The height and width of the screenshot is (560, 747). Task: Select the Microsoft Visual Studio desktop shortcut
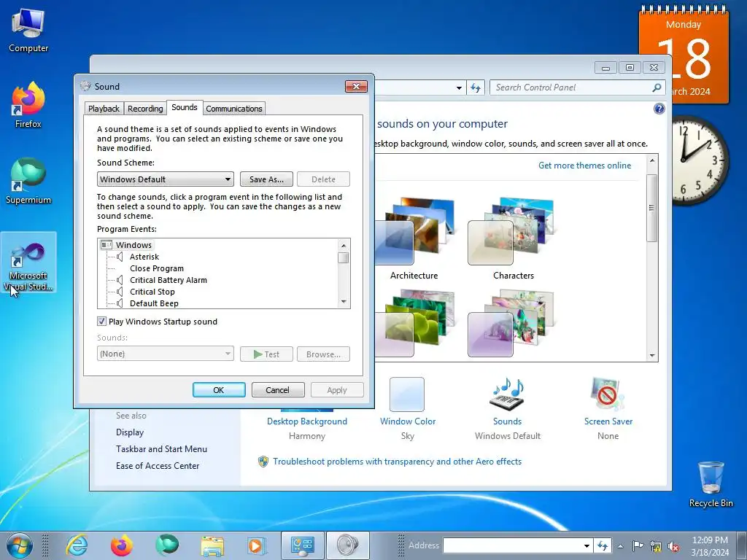(x=28, y=262)
